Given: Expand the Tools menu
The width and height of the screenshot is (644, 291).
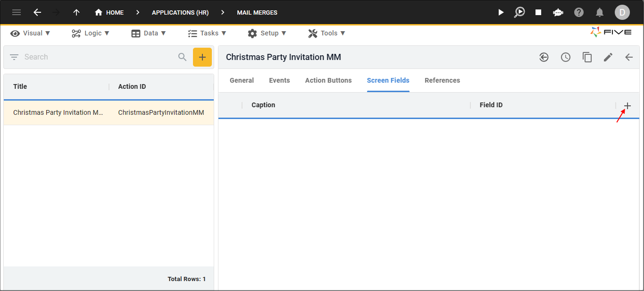Looking at the screenshot, I should pyautogui.click(x=326, y=33).
